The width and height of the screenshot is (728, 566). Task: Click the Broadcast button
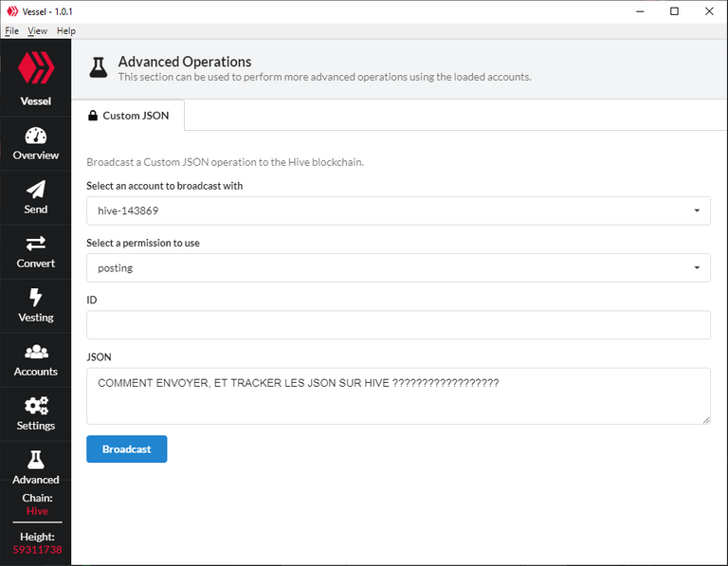127,449
